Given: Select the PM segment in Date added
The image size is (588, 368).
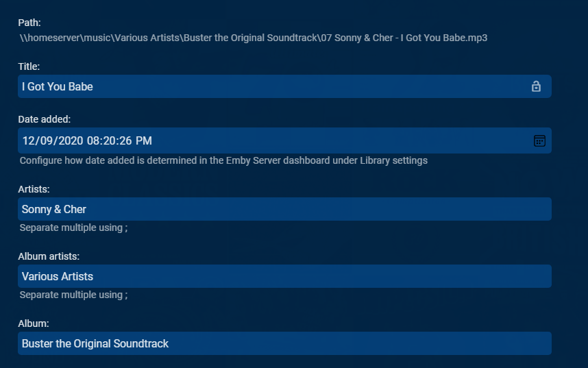Looking at the screenshot, I should 144,140.
